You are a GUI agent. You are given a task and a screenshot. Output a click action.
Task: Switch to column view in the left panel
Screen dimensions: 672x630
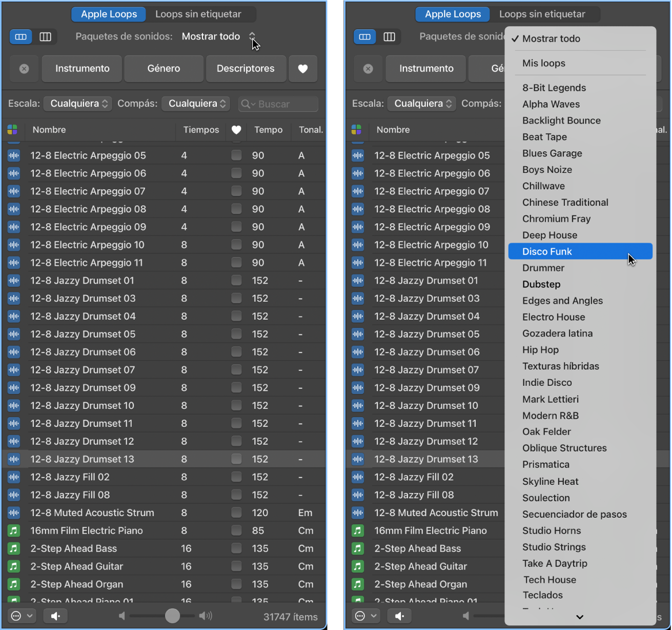(x=45, y=37)
